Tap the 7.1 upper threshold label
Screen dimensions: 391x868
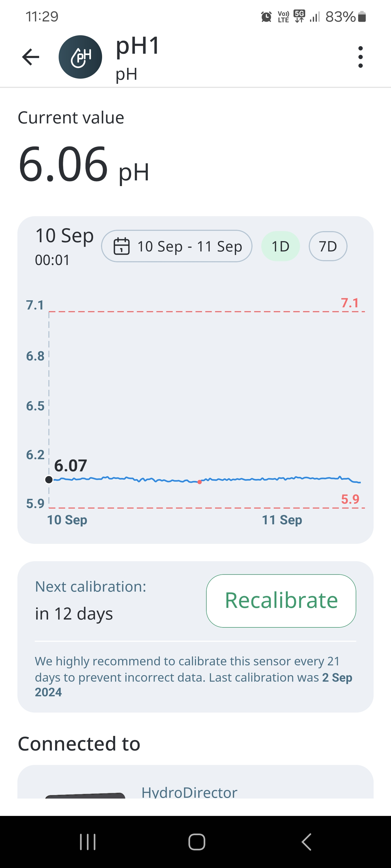point(349,303)
